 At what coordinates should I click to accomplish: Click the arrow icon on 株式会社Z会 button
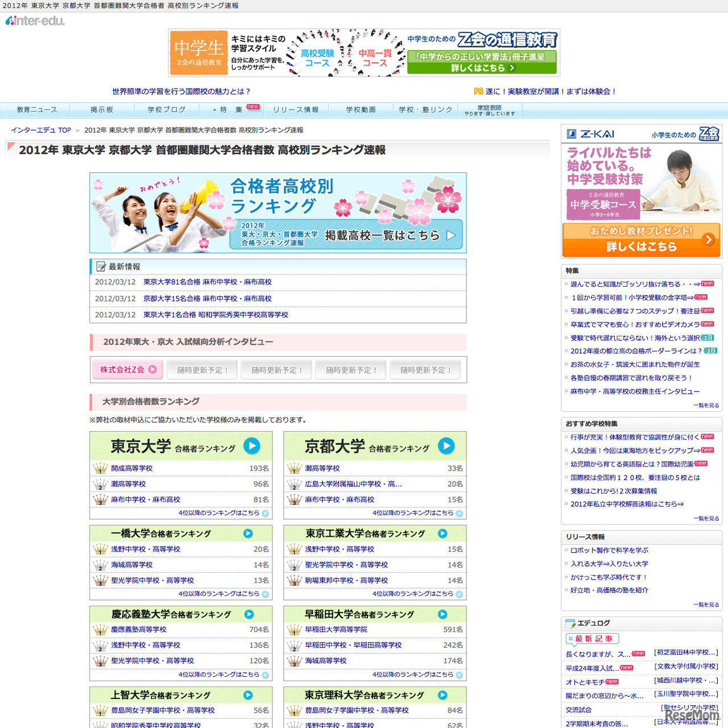[x=152, y=369]
